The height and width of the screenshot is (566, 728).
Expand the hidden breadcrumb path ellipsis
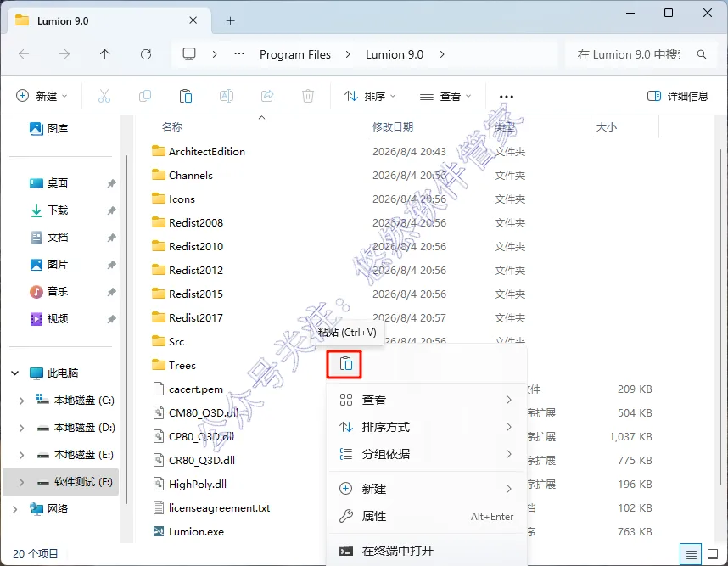click(x=239, y=53)
